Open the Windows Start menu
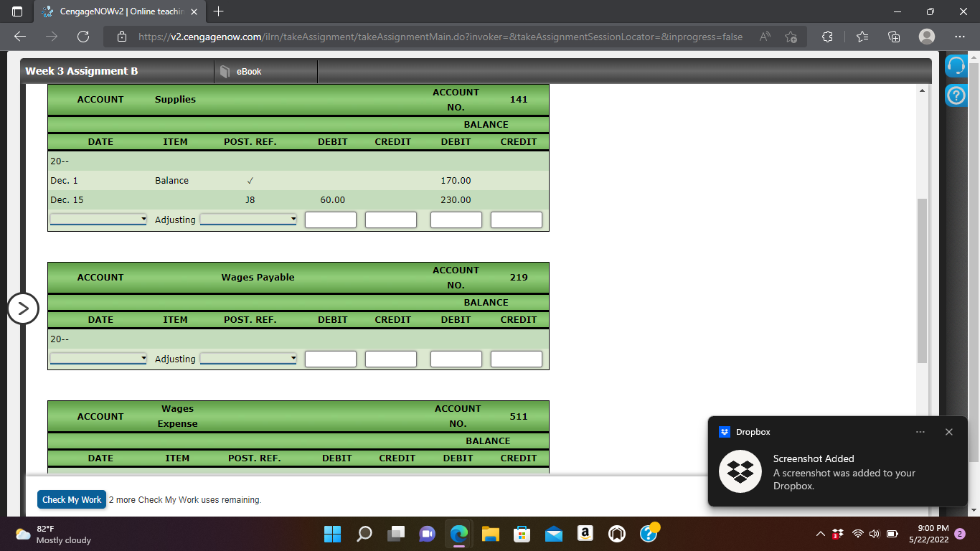Image resolution: width=980 pixels, height=551 pixels. coord(332,534)
